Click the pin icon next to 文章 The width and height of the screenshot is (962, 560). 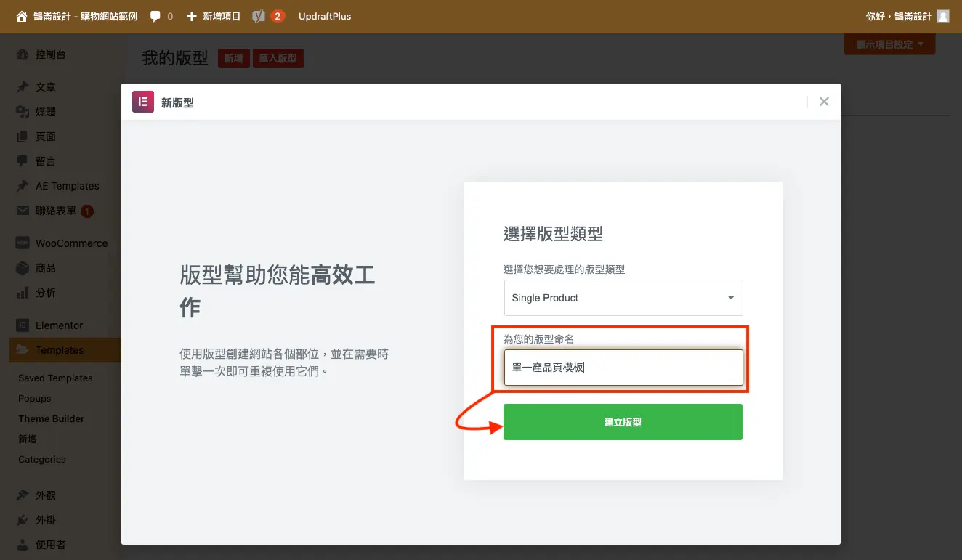pos(23,87)
